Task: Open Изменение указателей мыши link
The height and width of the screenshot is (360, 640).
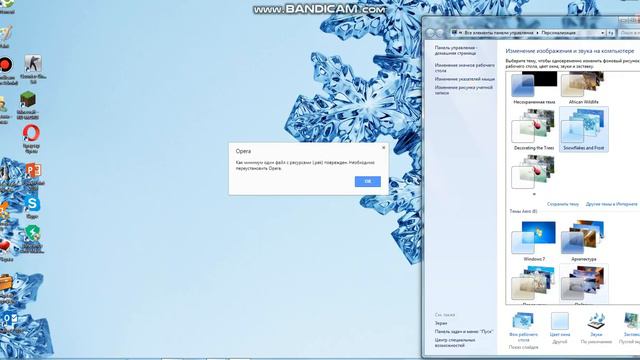Action: coord(464,79)
